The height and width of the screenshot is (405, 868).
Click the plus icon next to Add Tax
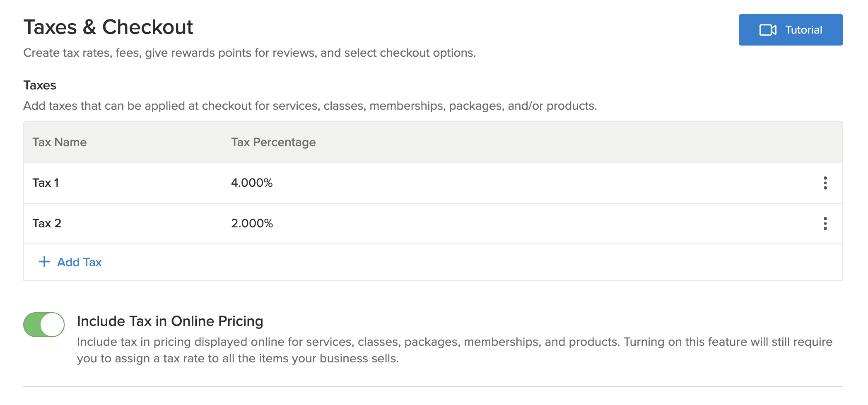click(x=43, y=262)
